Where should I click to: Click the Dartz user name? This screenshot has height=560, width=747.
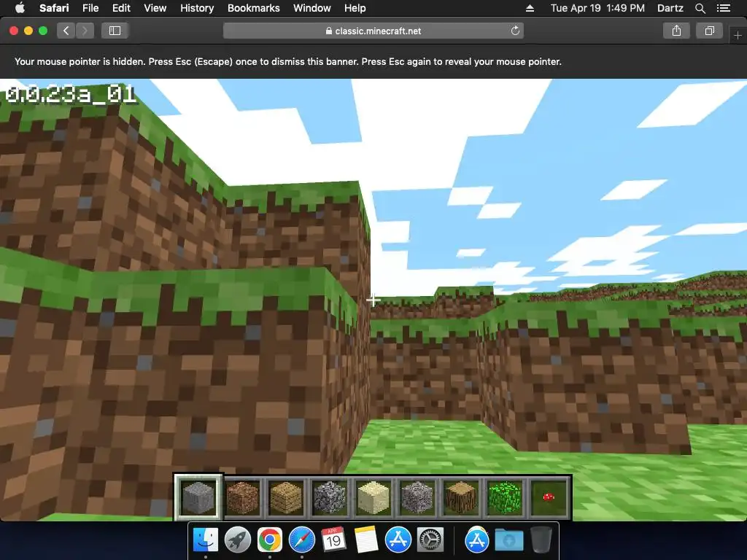(670, 8)
